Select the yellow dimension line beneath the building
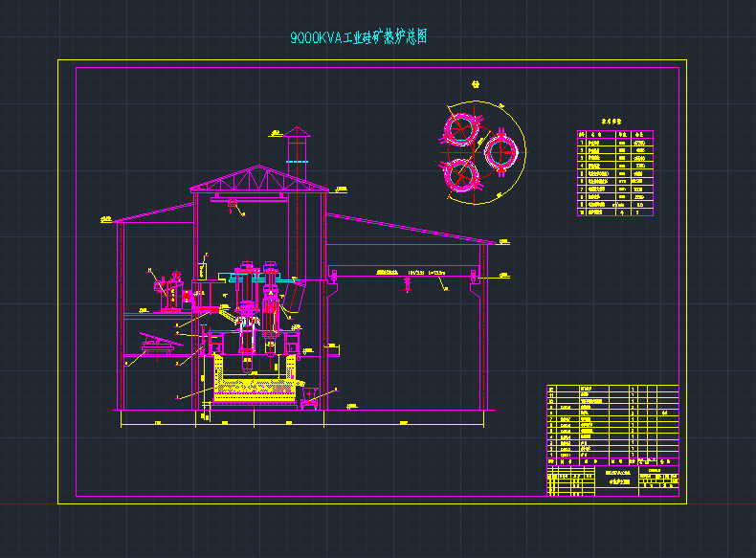 (x=297, y=420)
